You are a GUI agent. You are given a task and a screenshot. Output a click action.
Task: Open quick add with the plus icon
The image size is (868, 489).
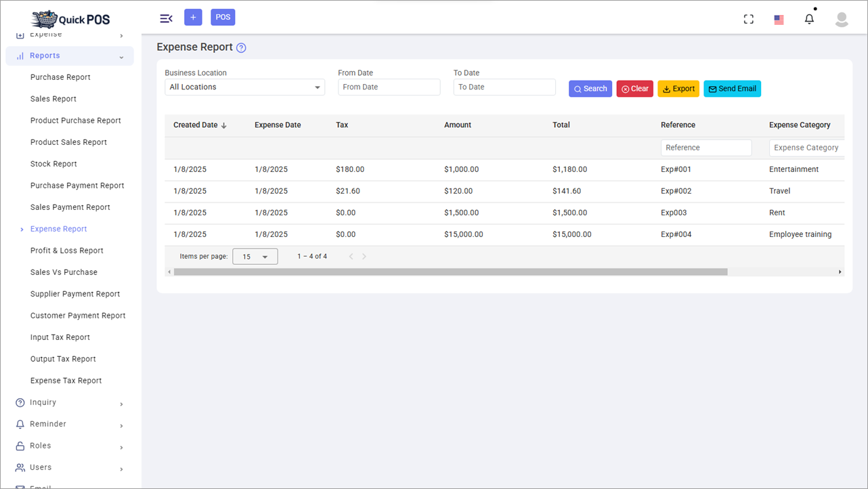(193, 16)
